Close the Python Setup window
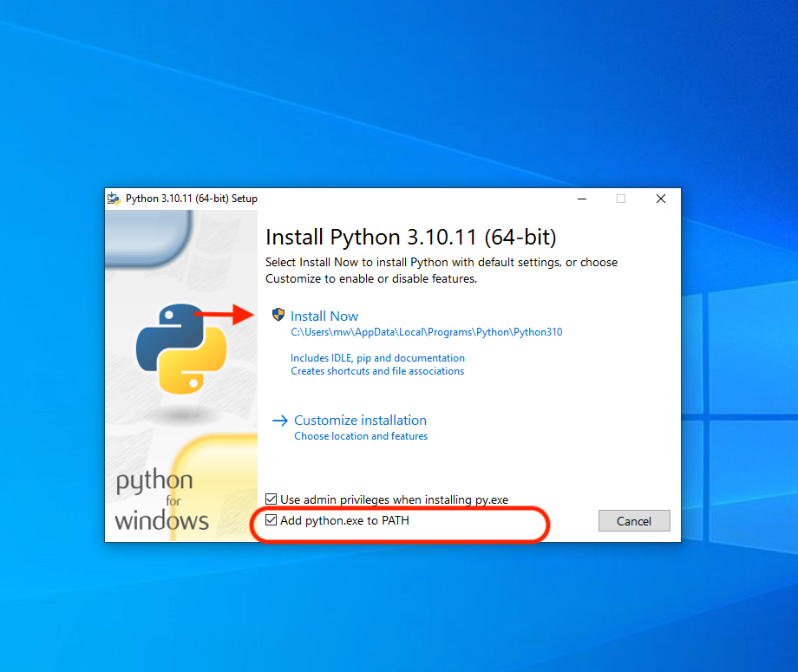The height and width of the screenshot is (672, 798). tap(661, 199)
